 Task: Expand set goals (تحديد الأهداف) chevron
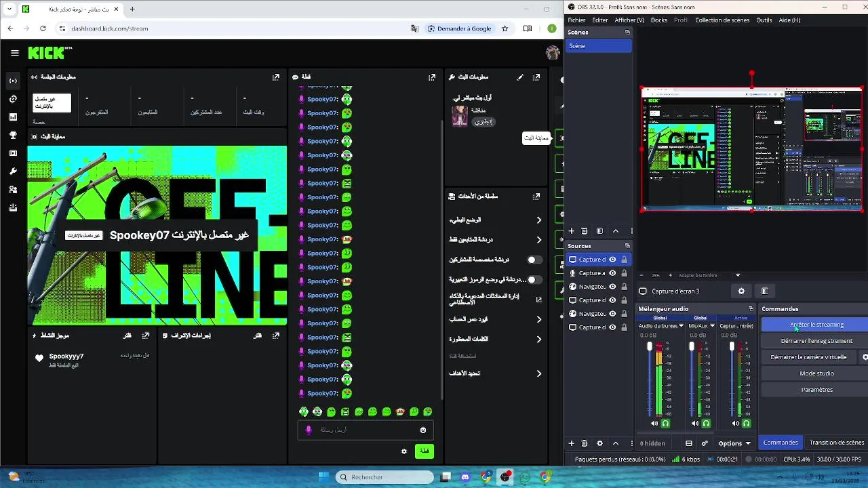point(539,373)
